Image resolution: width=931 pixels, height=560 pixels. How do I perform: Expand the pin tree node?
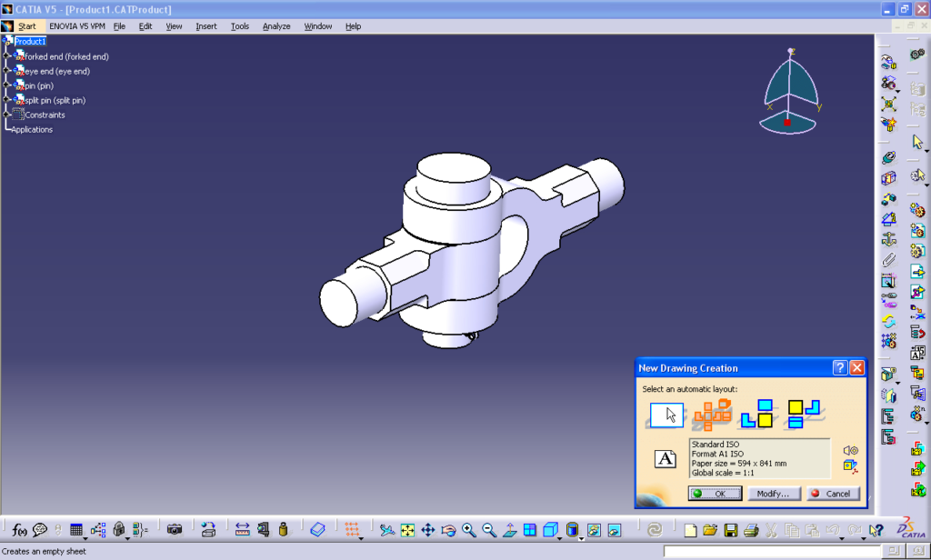[6, 85]
